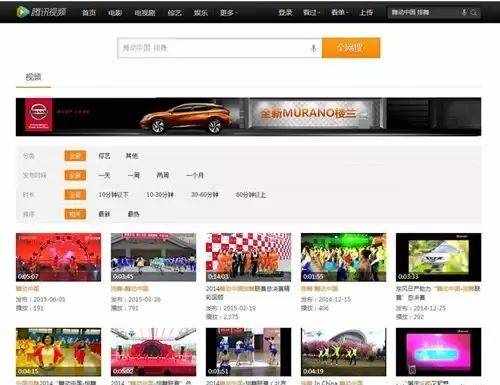Open the checkered-backdrop group photo video
The width and height of the screenshot is (500, 385).
point(248,257)
